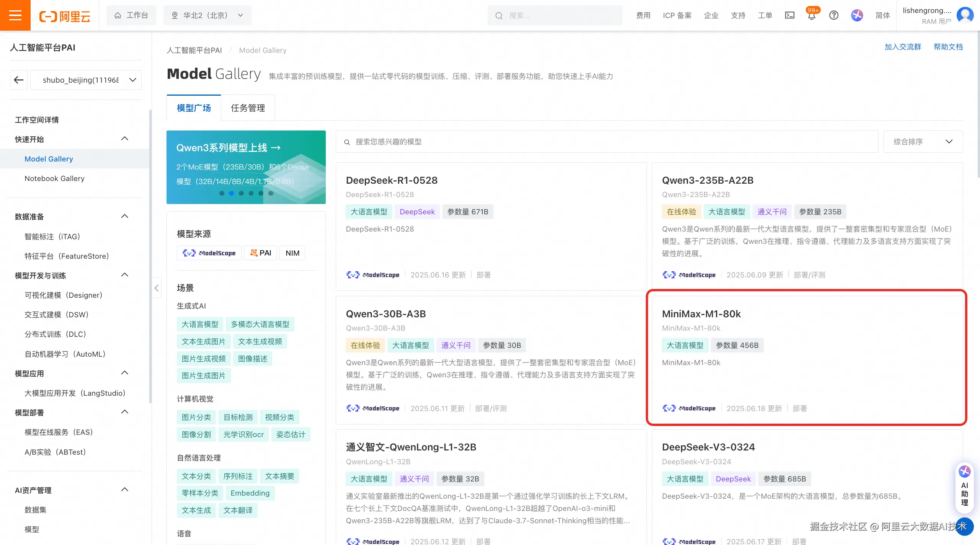Viewport: 980px width, 545px height.
Task: Switch to the 任务管理 tab
Action: tap(247, 108)
